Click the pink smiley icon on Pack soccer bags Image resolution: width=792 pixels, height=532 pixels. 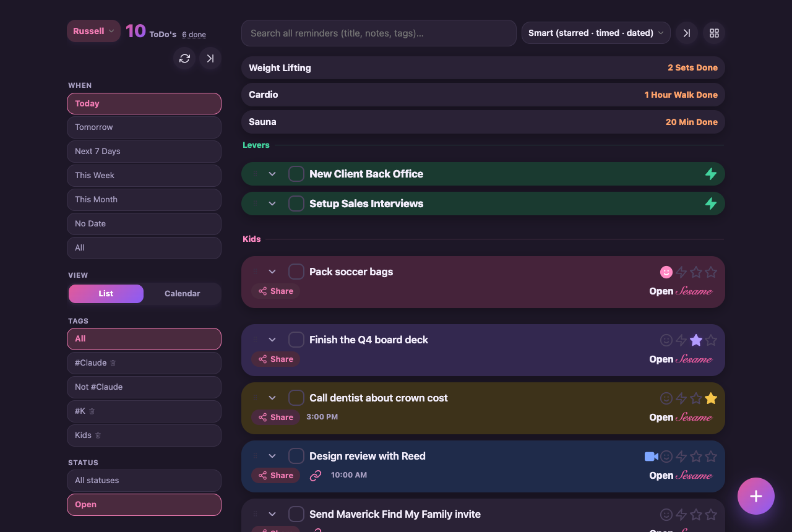click(666, 272)
